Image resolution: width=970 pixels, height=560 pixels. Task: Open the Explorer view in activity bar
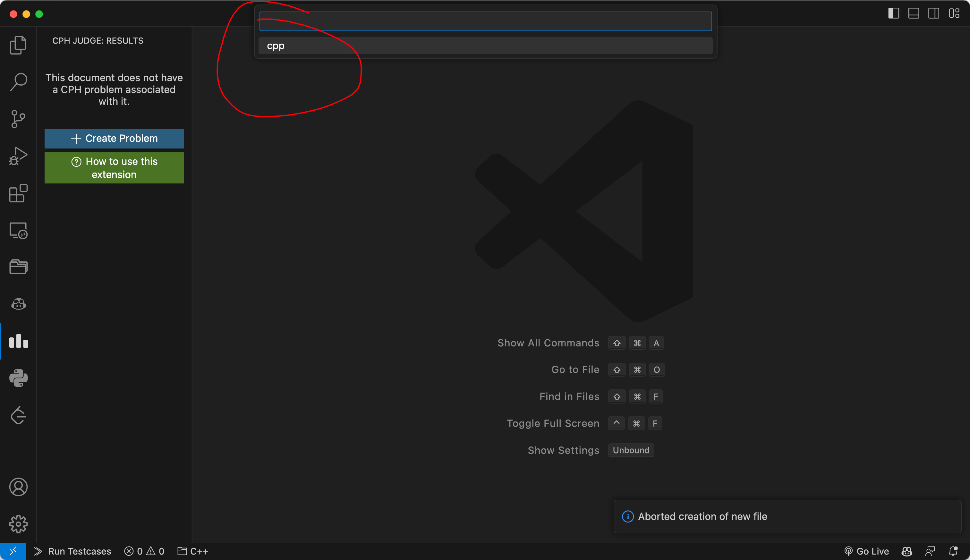[x=18, y=45]
